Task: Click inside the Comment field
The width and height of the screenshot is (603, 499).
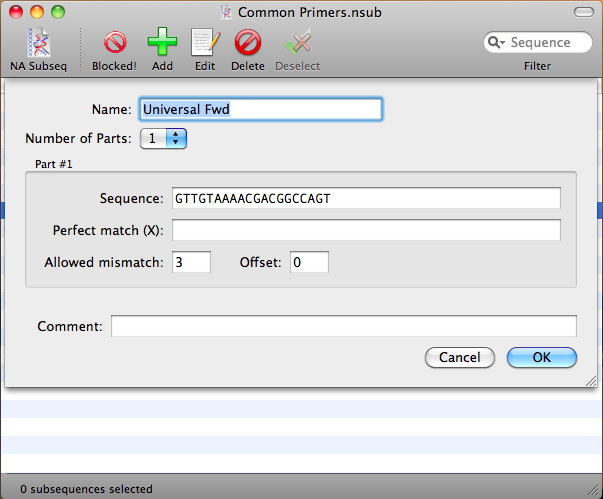Action: (x=343, y=326)
